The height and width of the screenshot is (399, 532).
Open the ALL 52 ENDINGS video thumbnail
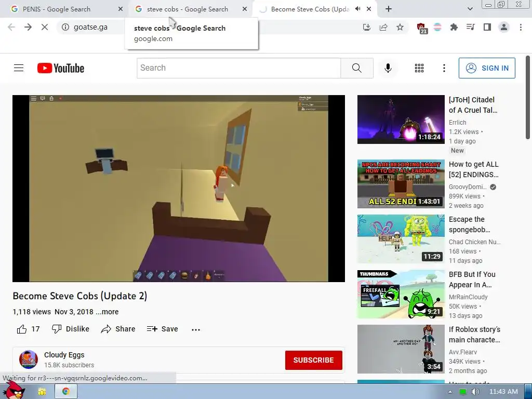tap(401, 184)
